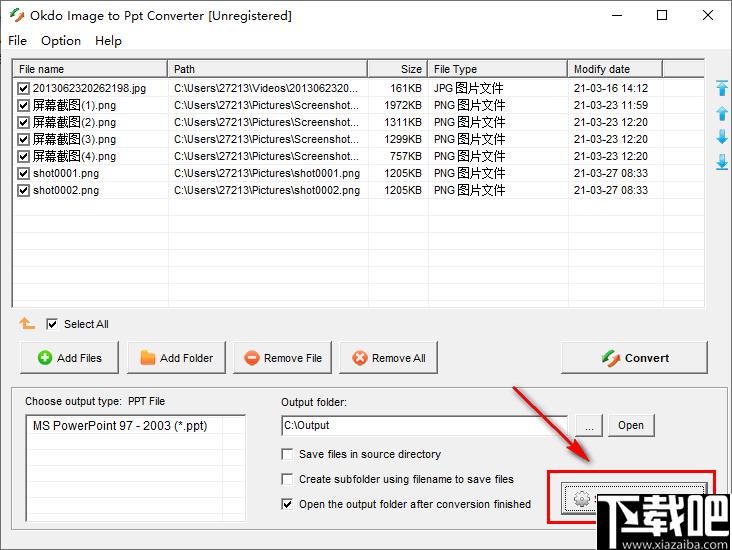Enable Create subfolder using filename option
The width and height of the screenshot is (732, 550).
[287, 479]
